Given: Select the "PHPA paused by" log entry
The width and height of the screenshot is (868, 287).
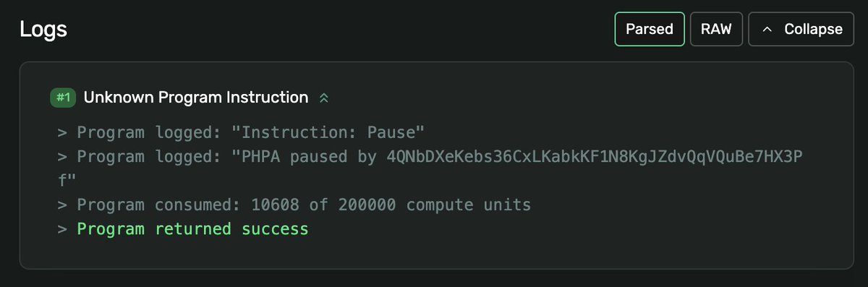Looking at the screenshot, I should coord(435,168).
